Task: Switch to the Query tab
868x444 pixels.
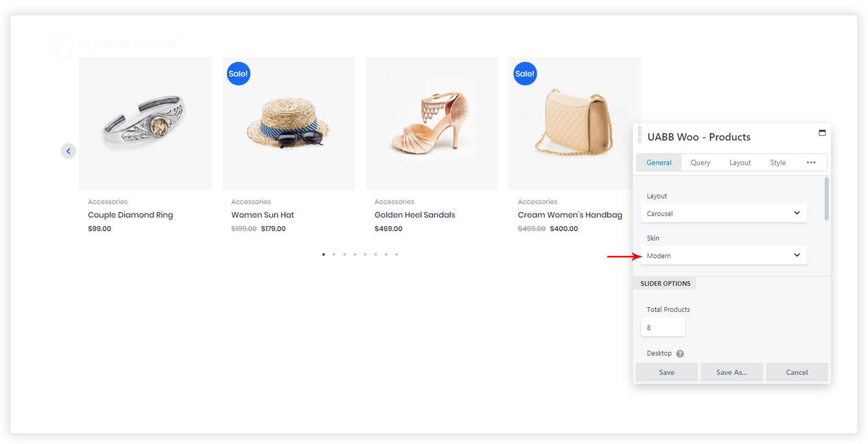Action: tap(700, 163)
